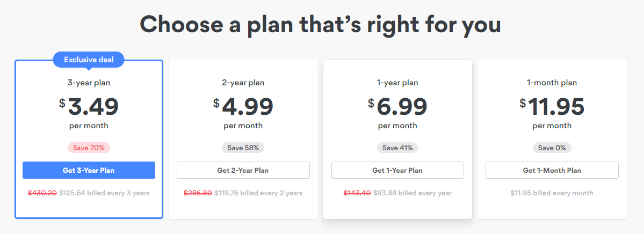Click the Get 2-Year Plan button
This screenshot has height=234, width=644.
243,170
